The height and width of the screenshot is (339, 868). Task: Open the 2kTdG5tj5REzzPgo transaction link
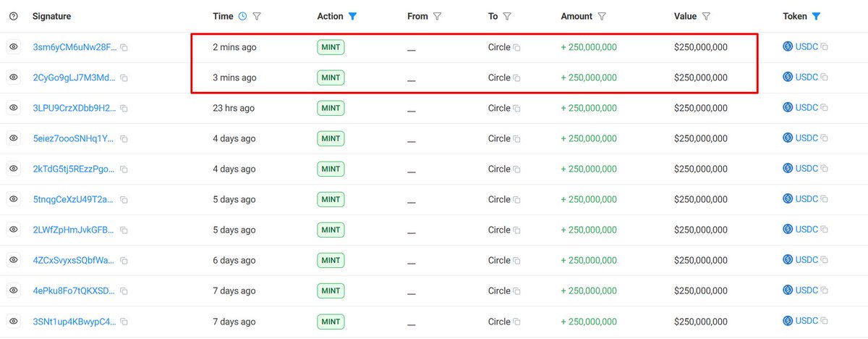[73, 169]
